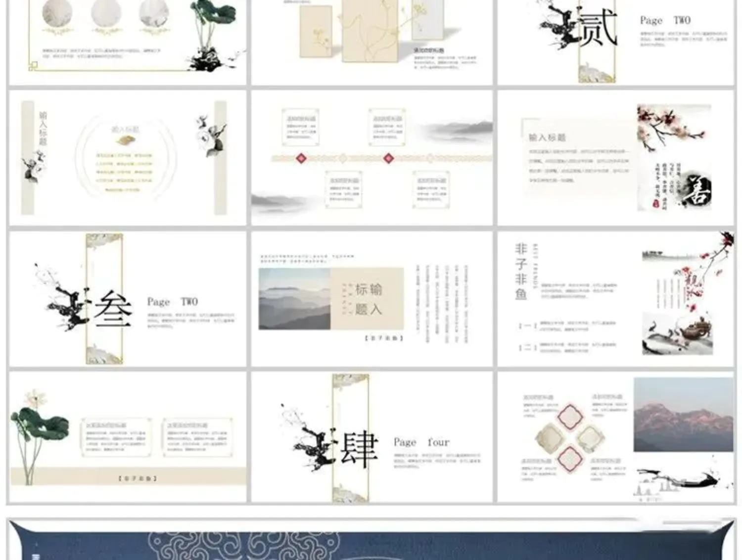Click the right red diamond timeline marker
Viewport: 742px width, 560px height.
click(388, 158)
